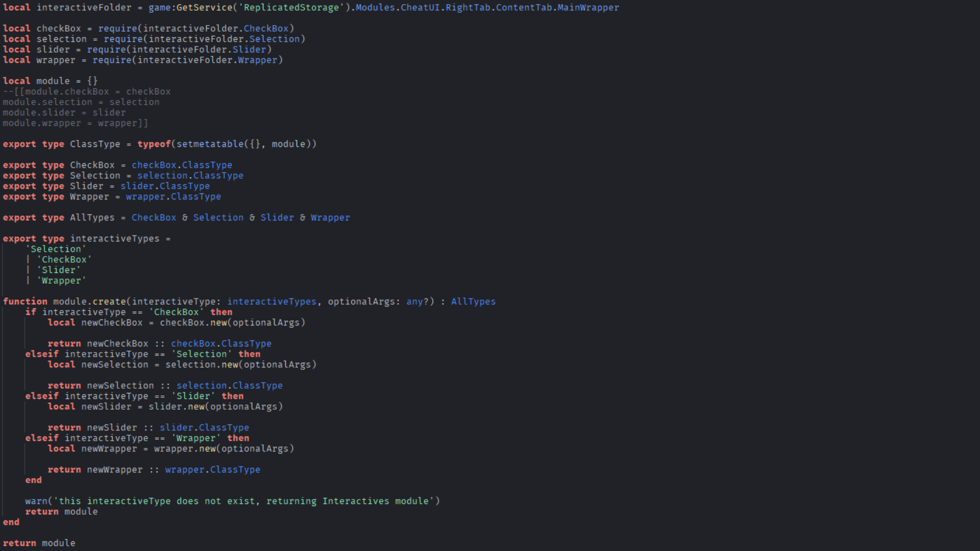The height and width of the screenshot is (551, 980).
Task: Click the MainWrapper path segment
Action: pyautogui.click(x=588, y=8)
